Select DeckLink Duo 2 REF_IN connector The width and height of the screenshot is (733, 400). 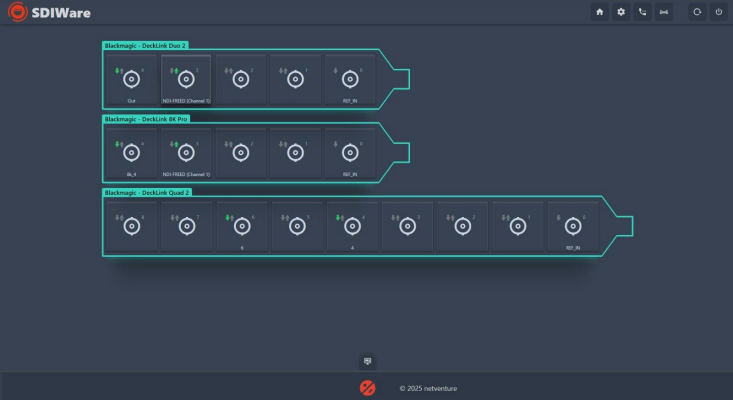(350, 79)
